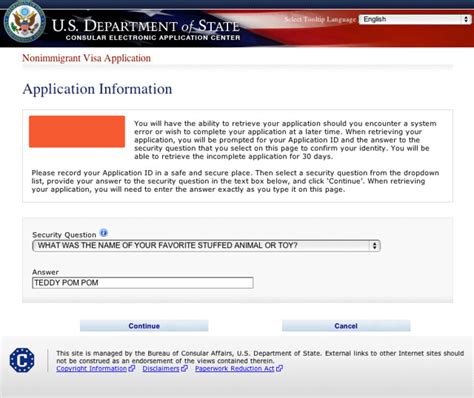This screenshot has height=398, width=474.
Task: Click the Department of State seal logo
Action: [24, 22]
